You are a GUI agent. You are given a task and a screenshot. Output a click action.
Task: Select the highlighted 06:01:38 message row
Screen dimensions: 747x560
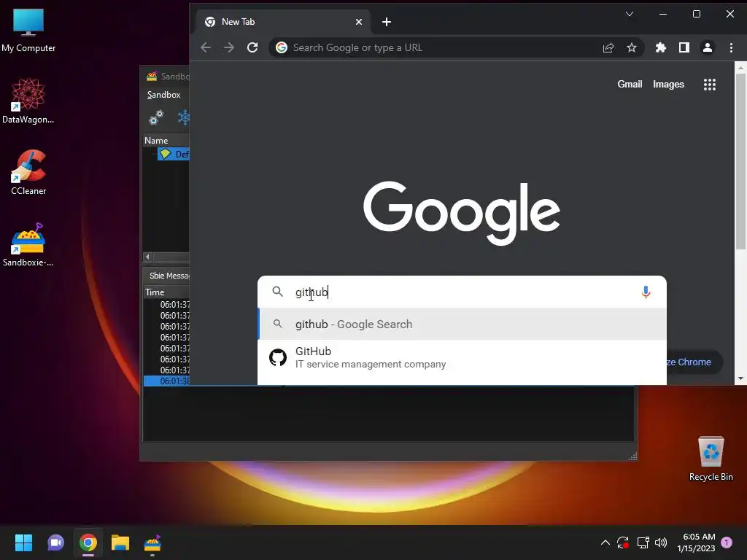click(x=167, y=381)
